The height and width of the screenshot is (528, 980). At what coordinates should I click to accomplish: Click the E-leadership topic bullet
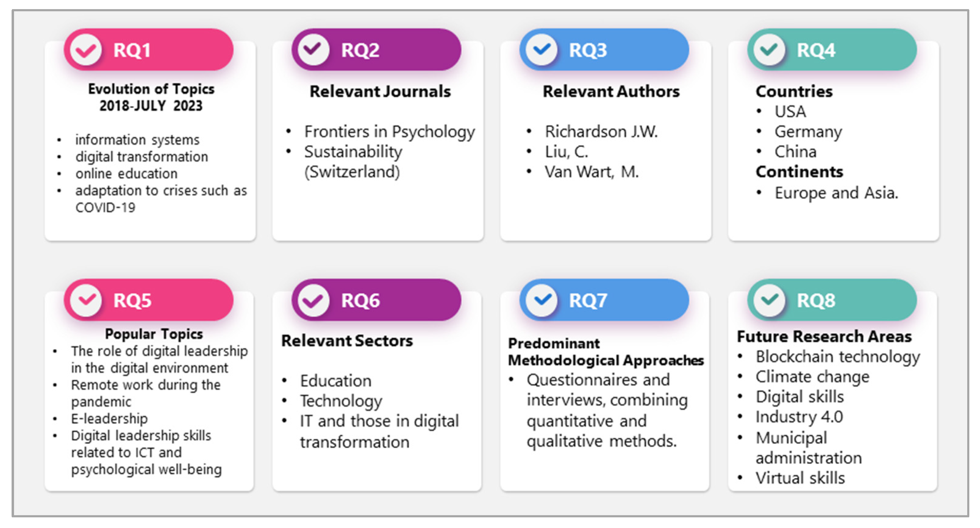point(109,419)
